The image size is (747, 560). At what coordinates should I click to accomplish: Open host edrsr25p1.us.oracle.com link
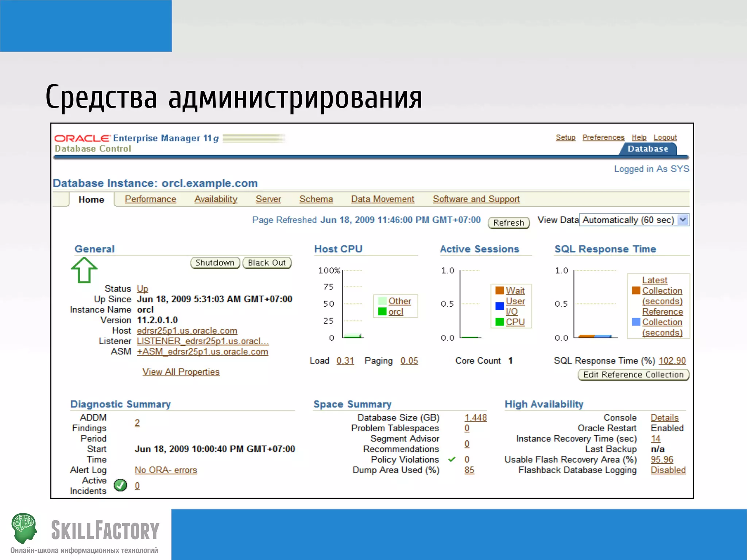coord(187,331)
